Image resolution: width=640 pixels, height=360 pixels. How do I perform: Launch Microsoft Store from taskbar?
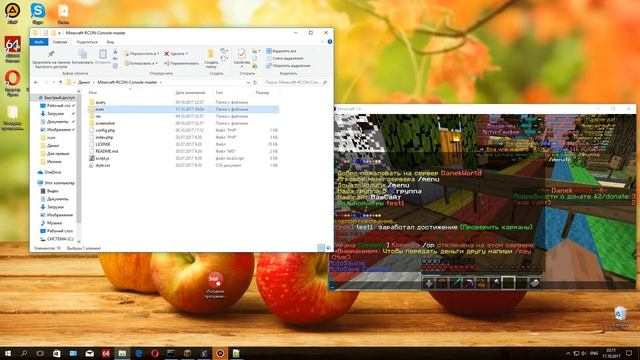(57, 353)
